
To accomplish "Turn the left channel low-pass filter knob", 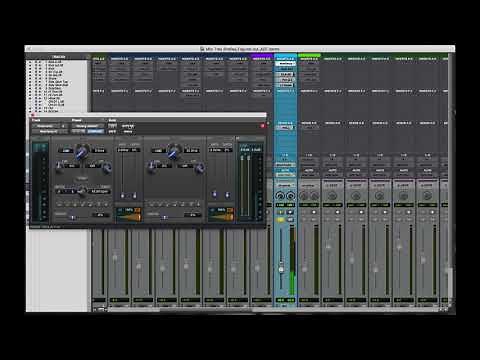I will point(106,168).
